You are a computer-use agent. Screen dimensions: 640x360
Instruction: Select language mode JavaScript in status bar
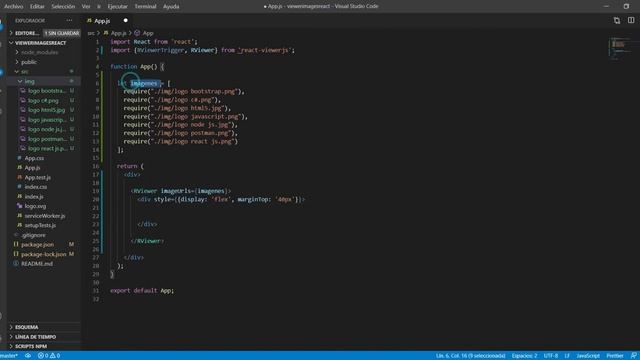pyautogui.click(x=588, y=356)
